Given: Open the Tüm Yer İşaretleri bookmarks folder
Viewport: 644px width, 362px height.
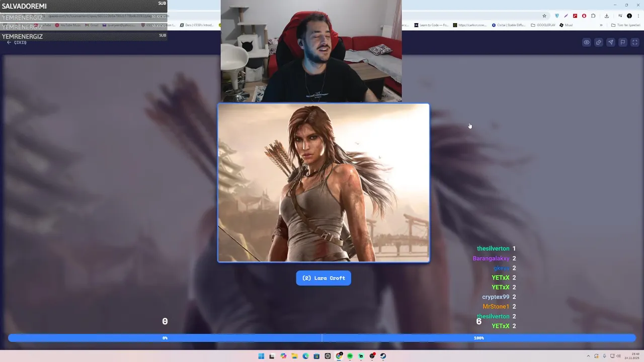Looking at the screenshot, I should click(x=626, y=25).
